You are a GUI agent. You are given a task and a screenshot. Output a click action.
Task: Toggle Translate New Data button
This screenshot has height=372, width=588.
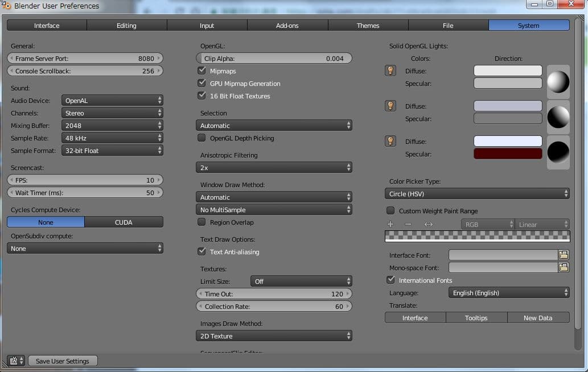click(538, 318)
